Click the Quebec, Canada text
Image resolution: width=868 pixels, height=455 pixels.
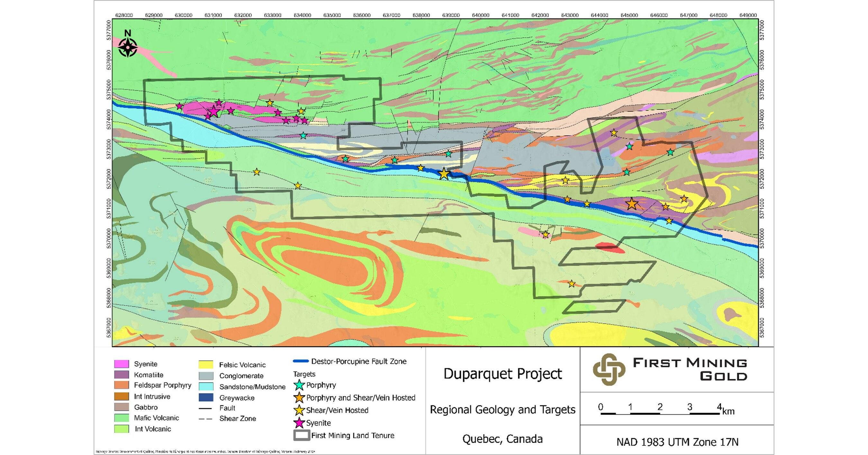(502, 439)
